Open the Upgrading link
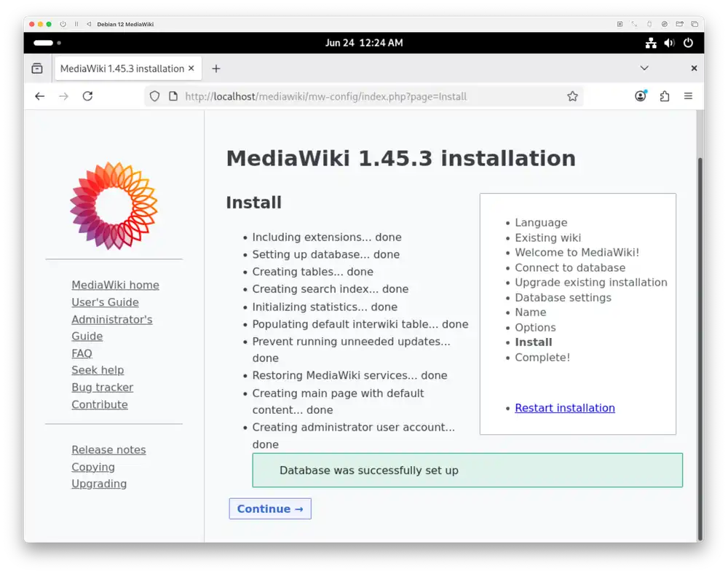The height and width of the screenshot is (574, 728). (99, 484)
